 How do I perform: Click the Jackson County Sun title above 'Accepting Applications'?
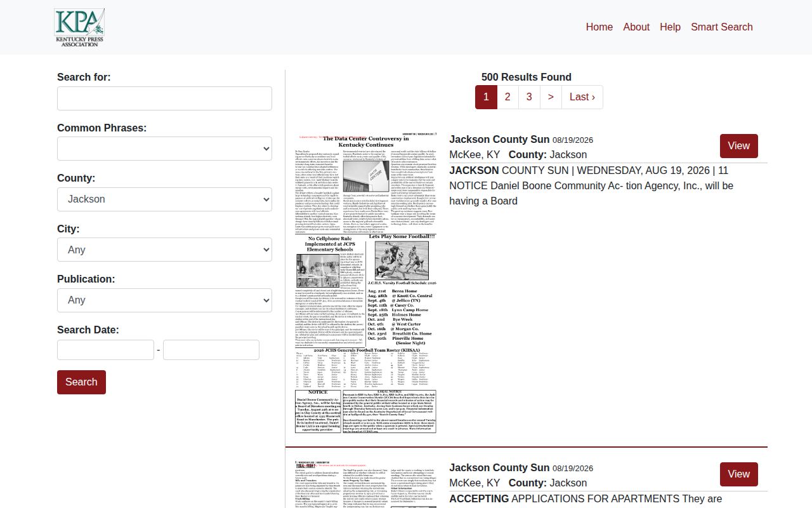point(499,468)
